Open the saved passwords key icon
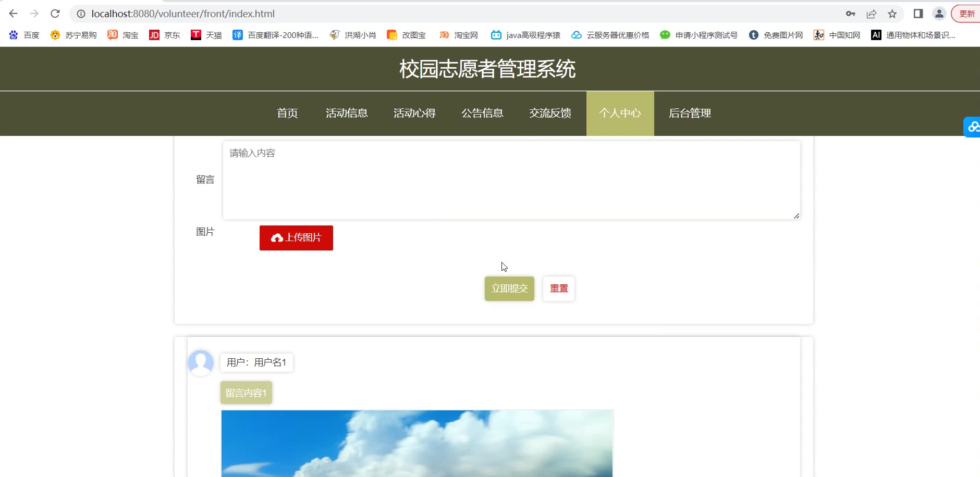980x477 pixels. pyautogui.click(x=851, y=14)
